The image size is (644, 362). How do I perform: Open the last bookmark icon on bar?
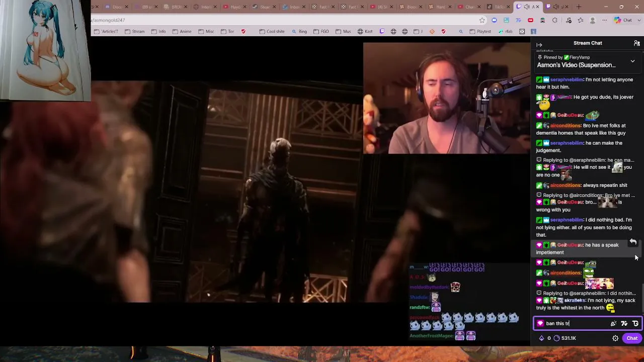point(533,32)
